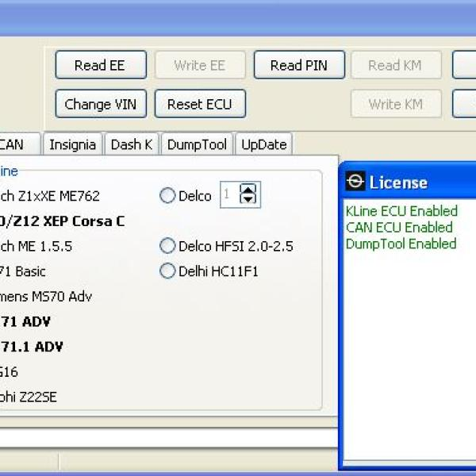476x476 pixels.
Task: Select the Delhi HC11F1 ECU option
Action: click(x=167, y=271)
